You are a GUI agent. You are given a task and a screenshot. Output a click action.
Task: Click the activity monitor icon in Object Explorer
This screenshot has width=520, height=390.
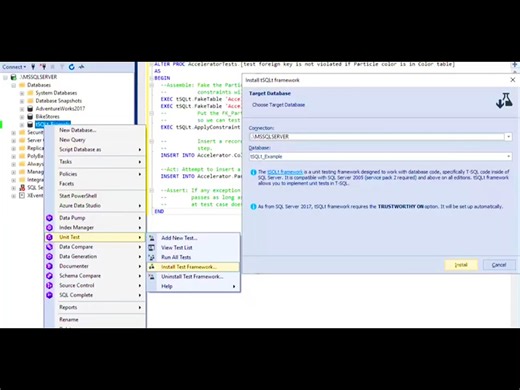pos(81,67)
